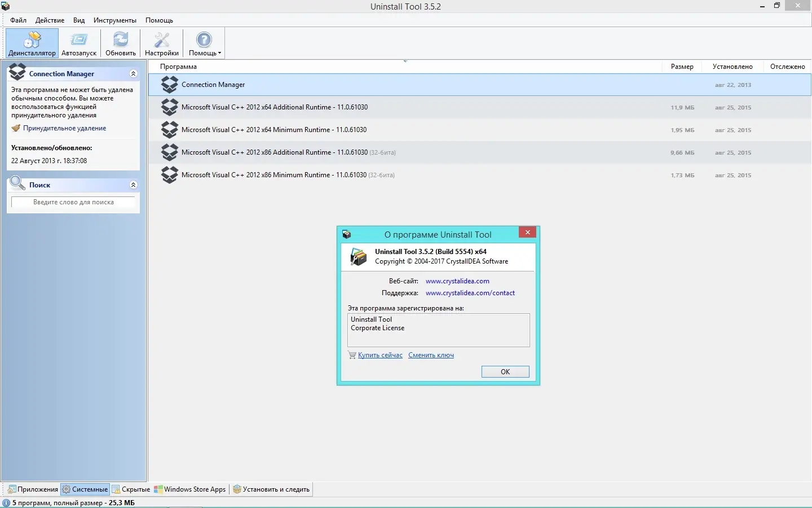Select icon of x86 Additional Runtime row
812x508 pixels.
(x=170, y=152)
